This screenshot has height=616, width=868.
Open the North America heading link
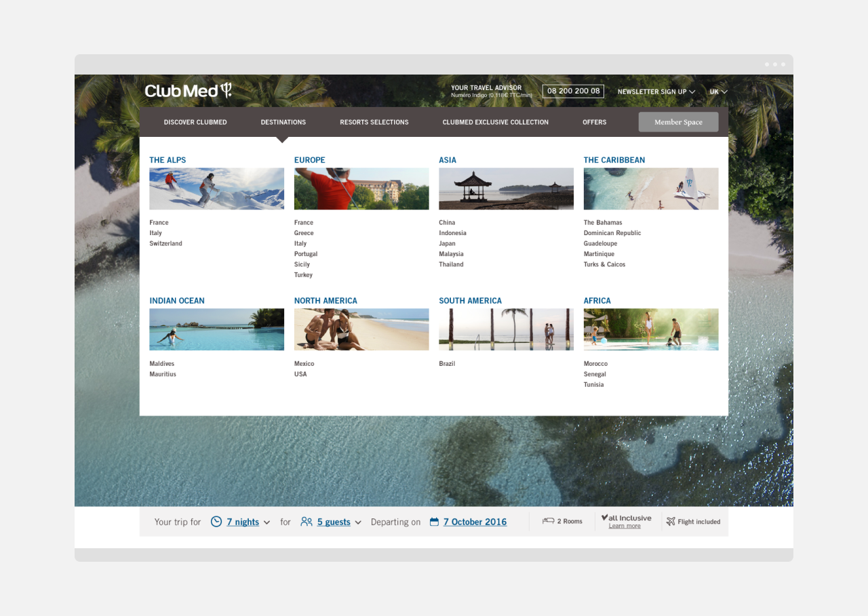325,301
